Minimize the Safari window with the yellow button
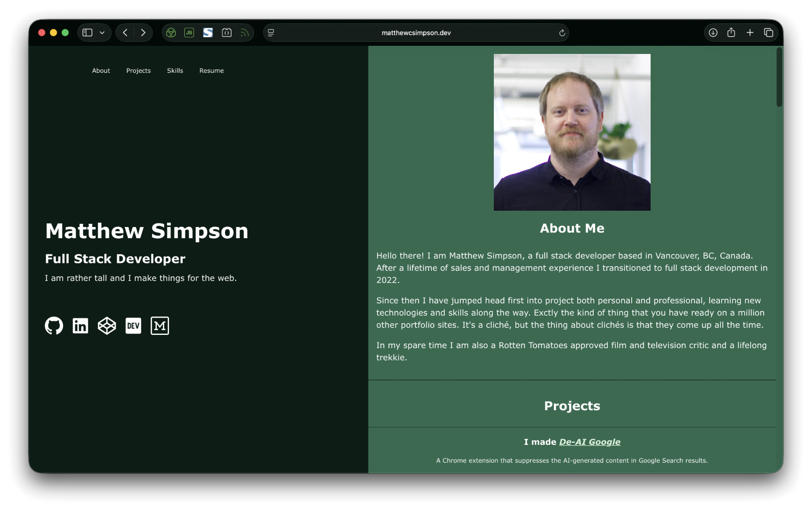This screenshot has height=511, width=812. [53, 33]
